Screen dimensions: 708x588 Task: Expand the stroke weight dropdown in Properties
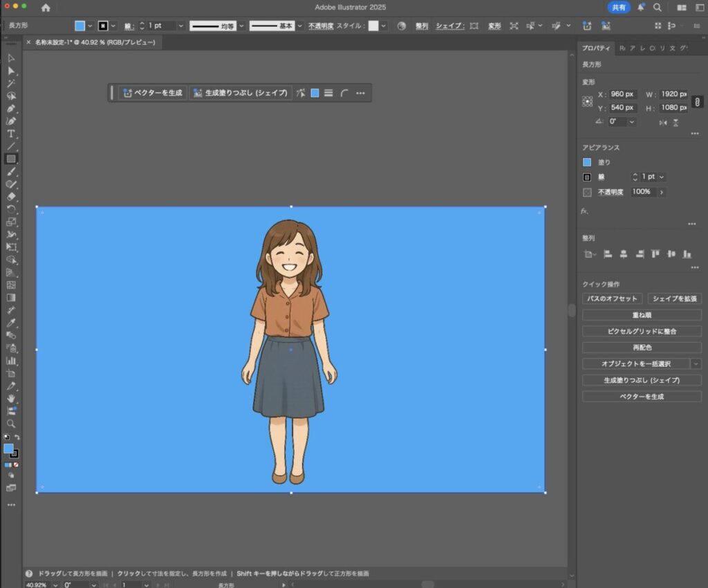click(x=662, y=178)
